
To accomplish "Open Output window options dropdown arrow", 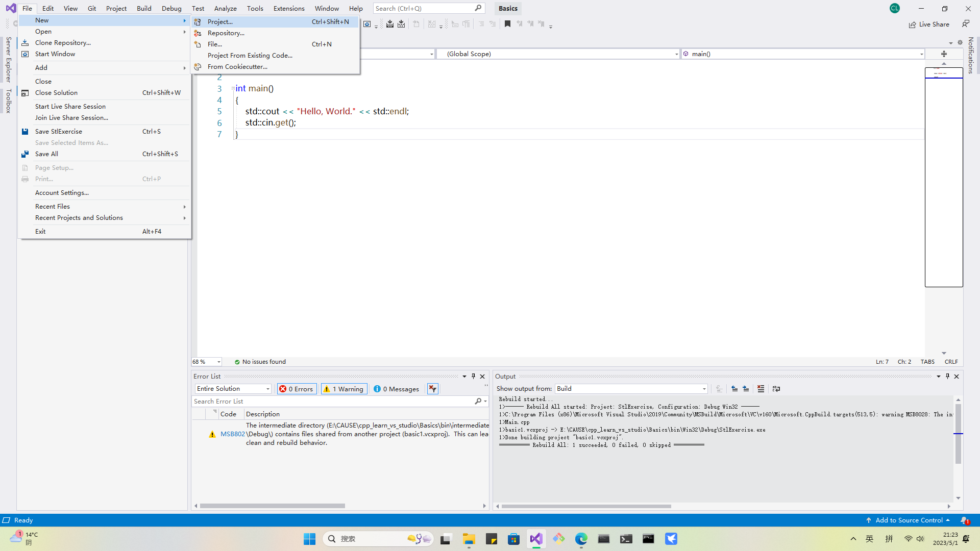I will [939, 377].
